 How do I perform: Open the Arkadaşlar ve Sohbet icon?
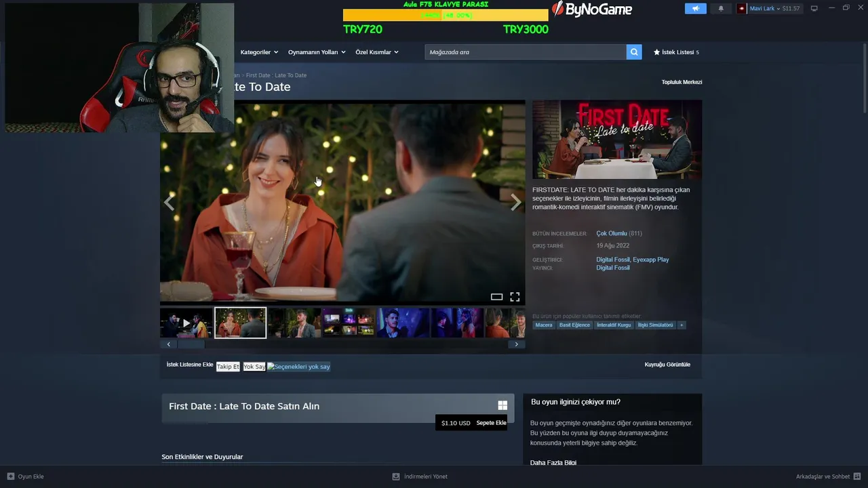pyautogui.click(x=857, y=476)
